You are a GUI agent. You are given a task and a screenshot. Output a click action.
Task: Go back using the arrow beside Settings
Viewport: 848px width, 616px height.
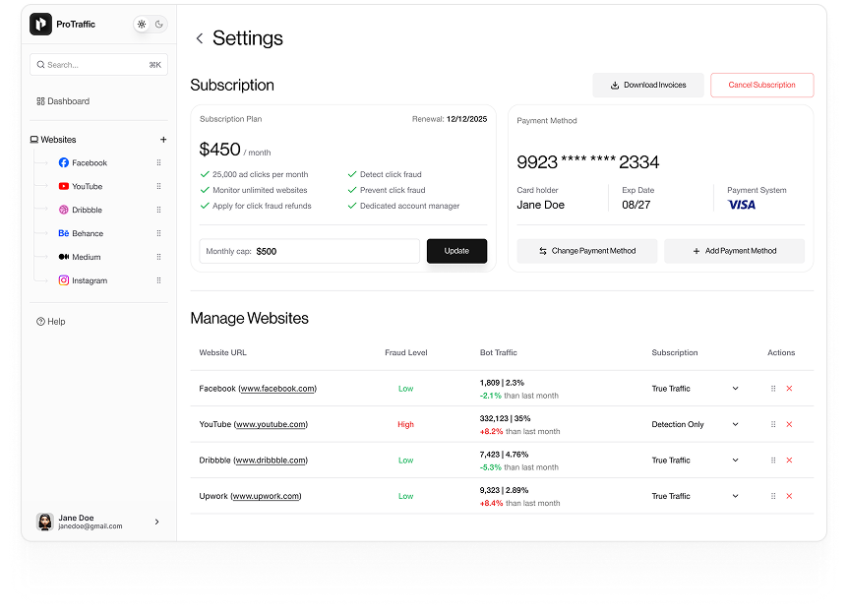click(x=200, y=38)
